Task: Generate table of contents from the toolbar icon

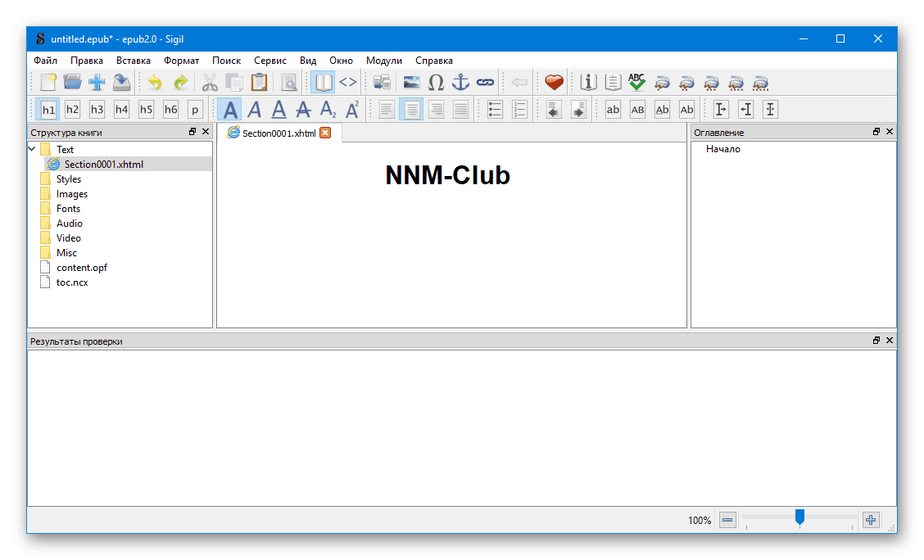Action: point(613,83)
